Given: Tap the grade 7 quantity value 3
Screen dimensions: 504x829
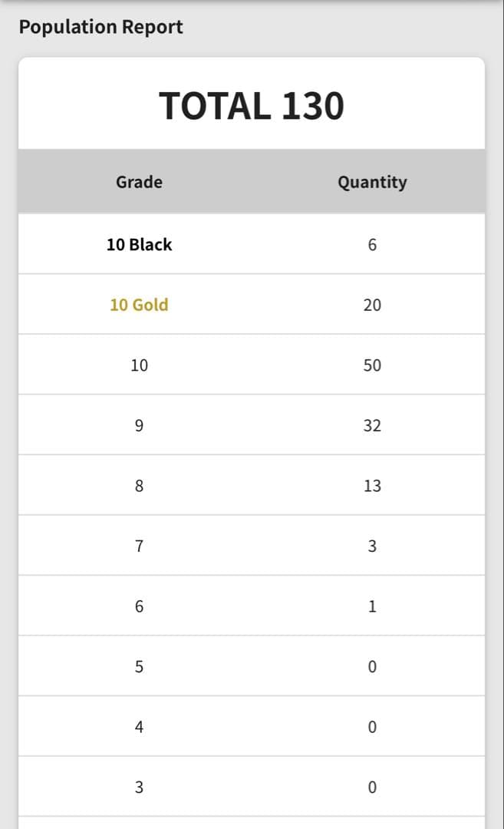Looking at the screenshot, I should coord(372,547).
